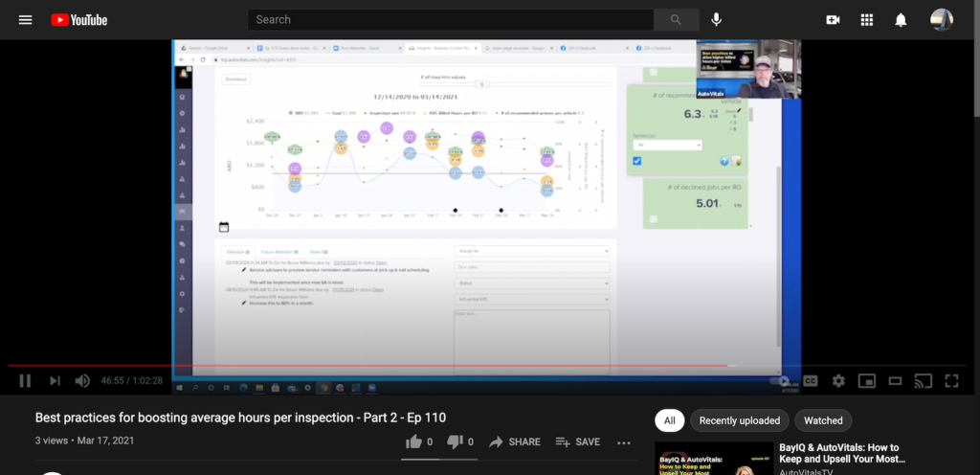Image resolution: width=980 pixels, height=475 pixels.
Task: Enter full screen mode
Action: pyautogui.click(x=951, y=380)
